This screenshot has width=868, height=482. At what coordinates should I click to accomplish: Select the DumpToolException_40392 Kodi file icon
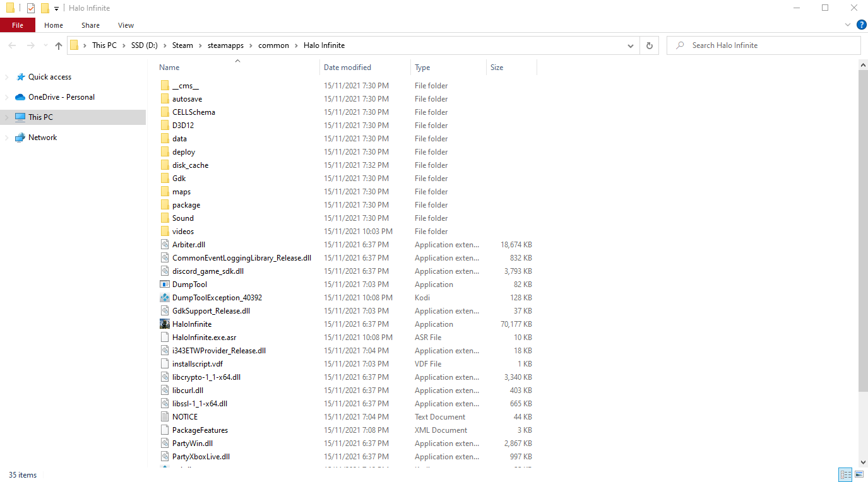[x=165, y=298]
